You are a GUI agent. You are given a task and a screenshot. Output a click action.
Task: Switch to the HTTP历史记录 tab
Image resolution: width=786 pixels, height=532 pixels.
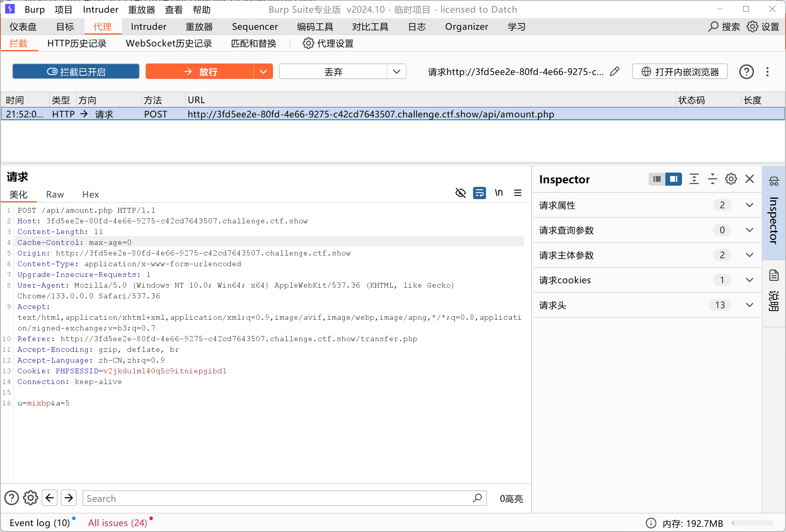coord(77,43)
